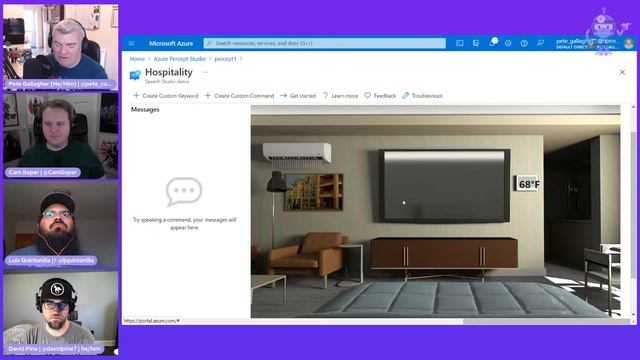Open the Help question mark icon
This screenshot has width=640, height=360.
click(x=524, y=43)
